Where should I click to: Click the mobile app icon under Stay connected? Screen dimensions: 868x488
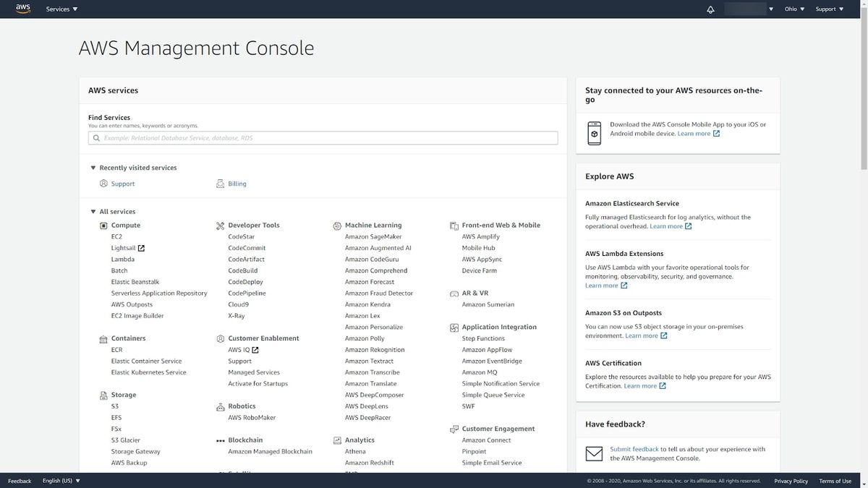[x=595, y=132]
